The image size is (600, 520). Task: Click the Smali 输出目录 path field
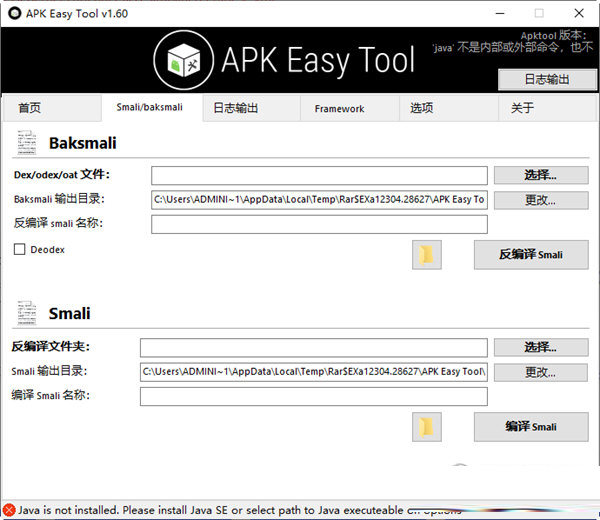click(x=314, y=372)
